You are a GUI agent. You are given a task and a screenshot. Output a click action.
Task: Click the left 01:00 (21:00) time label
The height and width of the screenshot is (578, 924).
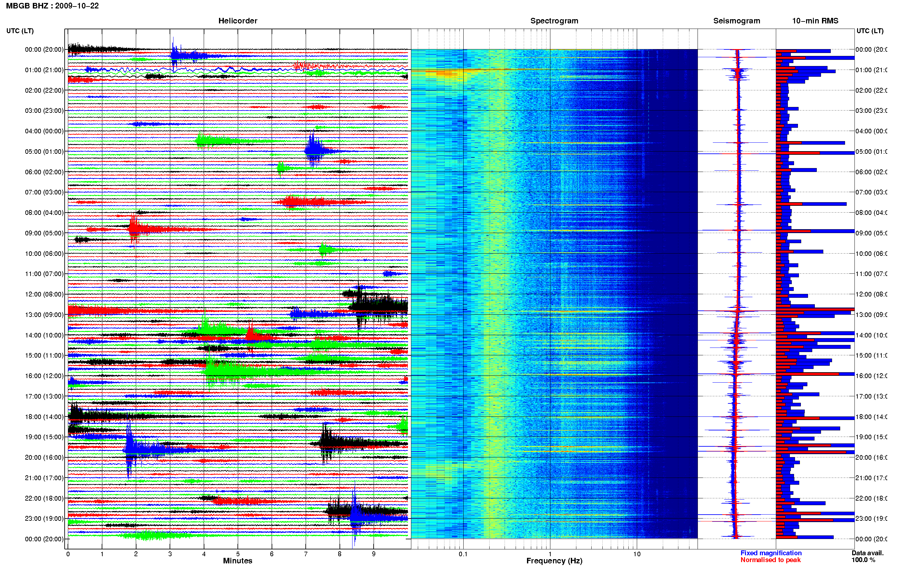pyautogui.click(x=44, y=70)
